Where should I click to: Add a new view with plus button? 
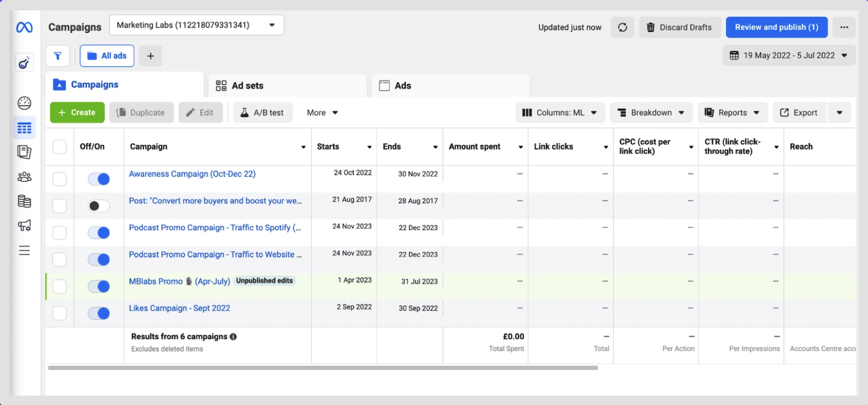click(150, 56)
